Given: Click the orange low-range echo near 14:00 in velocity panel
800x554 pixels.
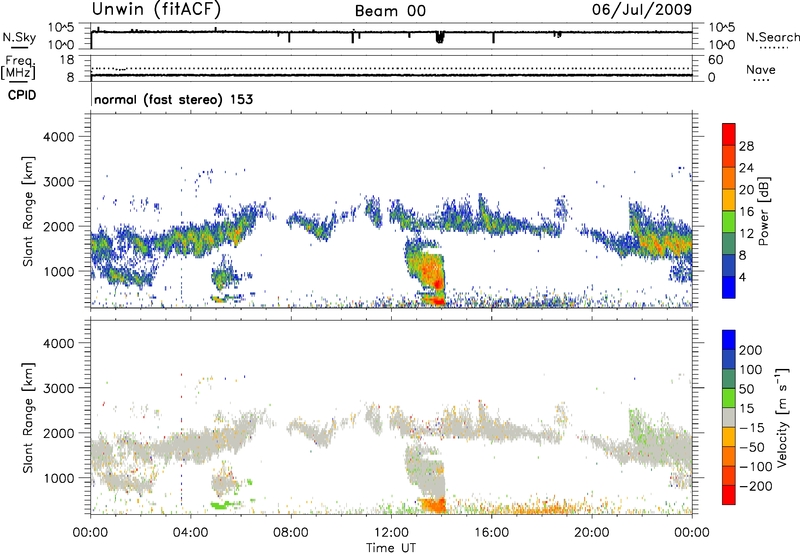Looking at the screenshot, I should (434, 505).
